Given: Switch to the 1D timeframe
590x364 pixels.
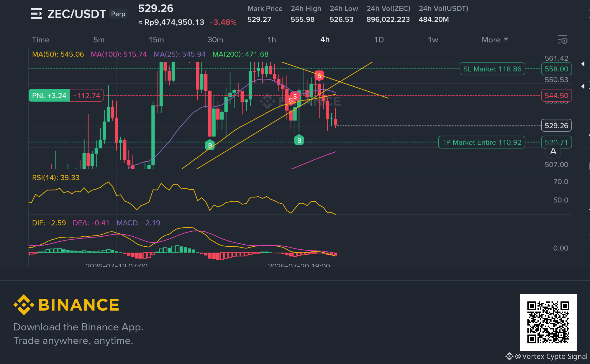Looking at the screenshot, I should 379,40.
